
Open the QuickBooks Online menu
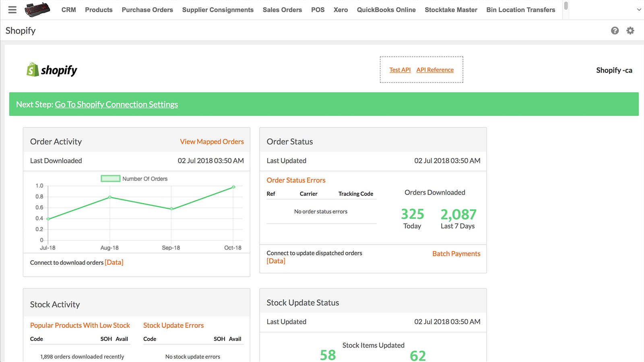point(386,10)
